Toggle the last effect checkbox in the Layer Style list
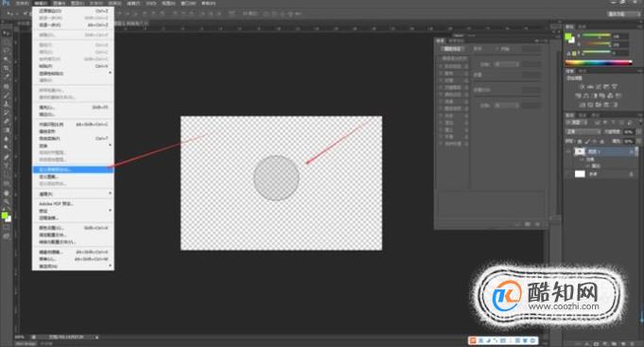This screenshot has width=644, height=347. 441,144
